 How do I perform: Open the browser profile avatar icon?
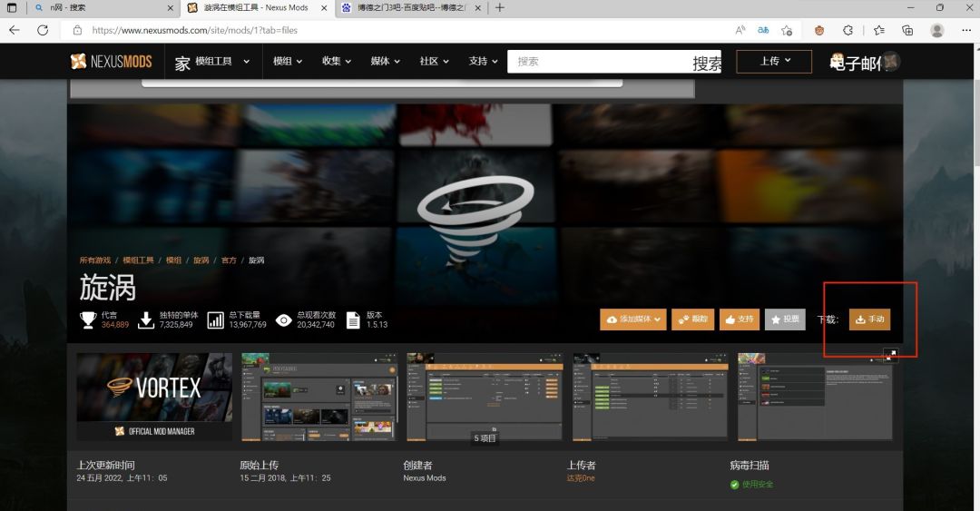[x=936, y=30]
